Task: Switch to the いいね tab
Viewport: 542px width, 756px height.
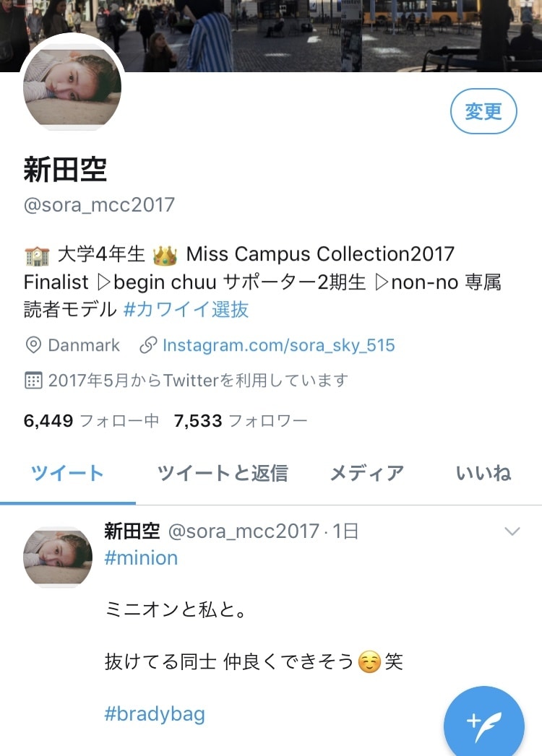Action: tap(483, 474)
